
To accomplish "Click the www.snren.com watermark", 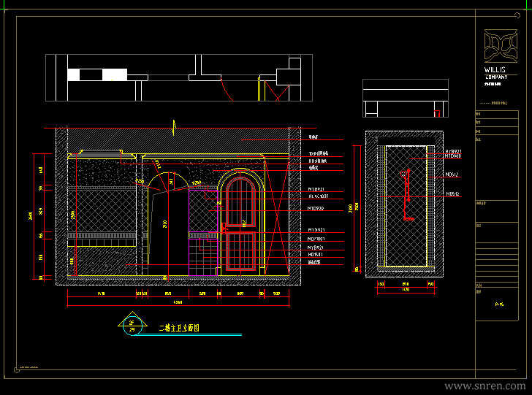I will point(485,386).
